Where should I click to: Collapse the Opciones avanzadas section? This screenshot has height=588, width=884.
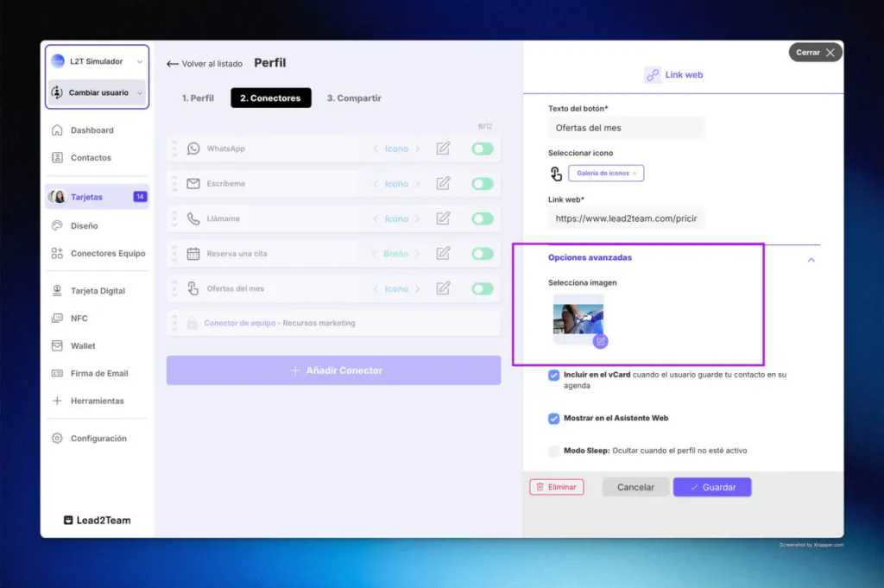tap(811, 259)
